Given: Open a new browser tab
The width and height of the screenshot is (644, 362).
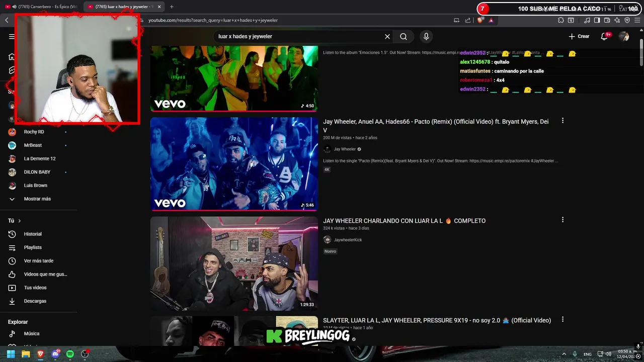Looking at the screenshot, I should tap(172, 7).
